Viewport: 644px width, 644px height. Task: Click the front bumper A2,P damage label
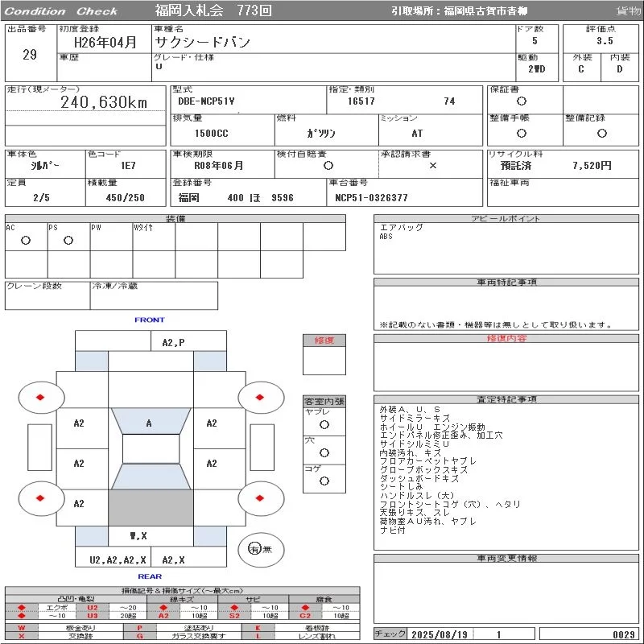[x=173, y=343]
